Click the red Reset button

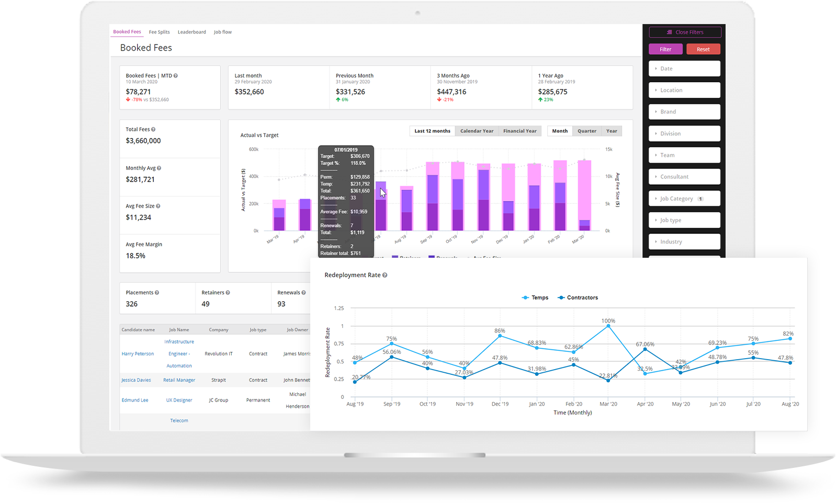pos(703,49)
